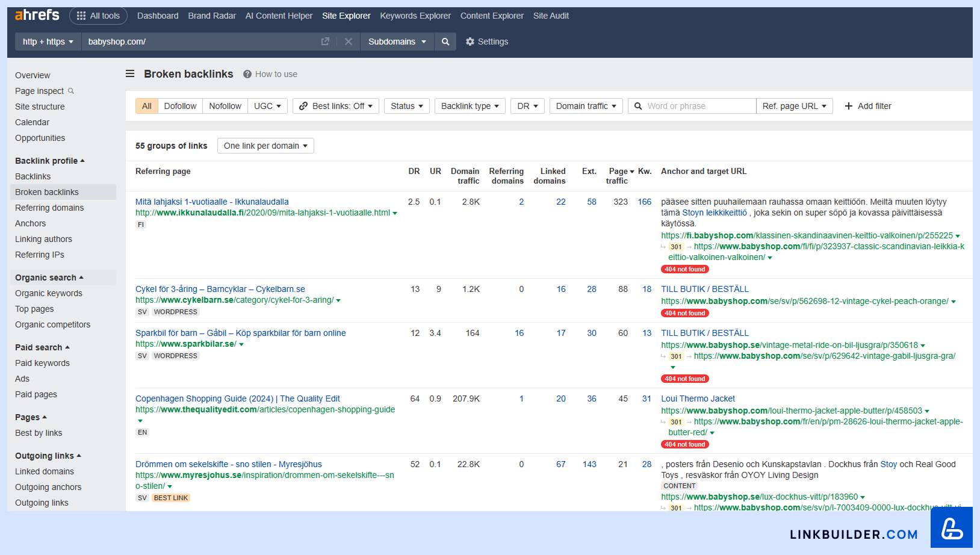
Task: Collapse the Outgoing links section
Action: pos(48,456)
